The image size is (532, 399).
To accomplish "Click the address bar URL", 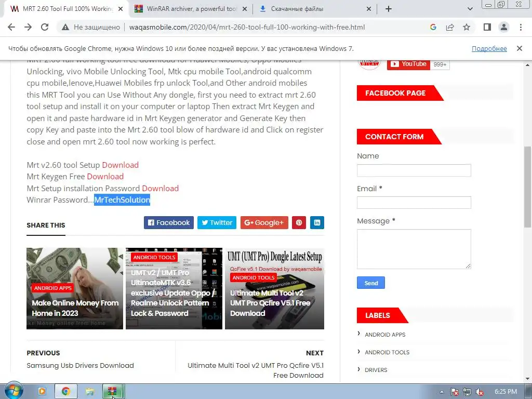I will [x=247, y=27].
